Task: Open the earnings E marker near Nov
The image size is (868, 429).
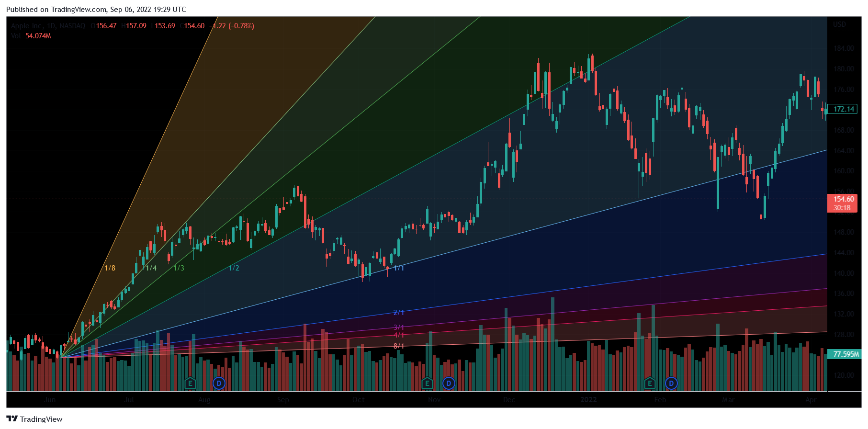Action: pyautogui.click(x=427, y=383)
